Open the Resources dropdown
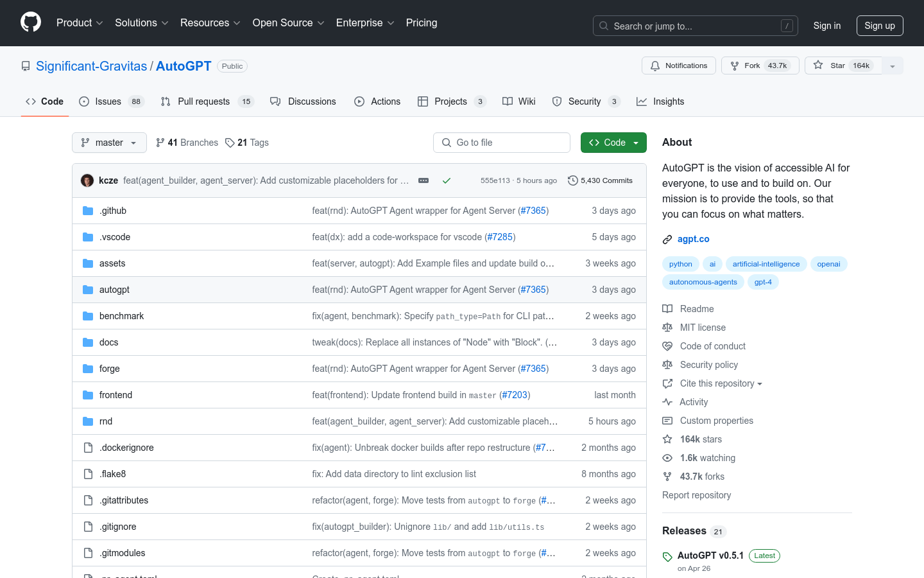924x578 pixels. 210,22
